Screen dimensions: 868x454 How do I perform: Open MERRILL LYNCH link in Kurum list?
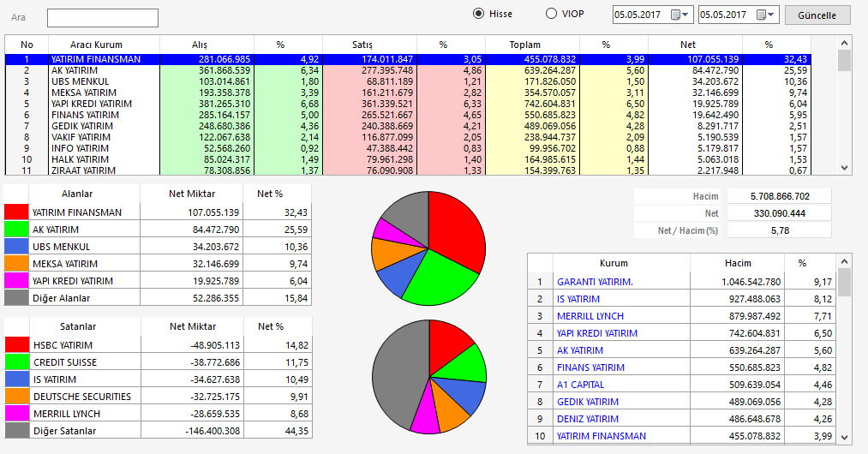click(x=590, y=316)
